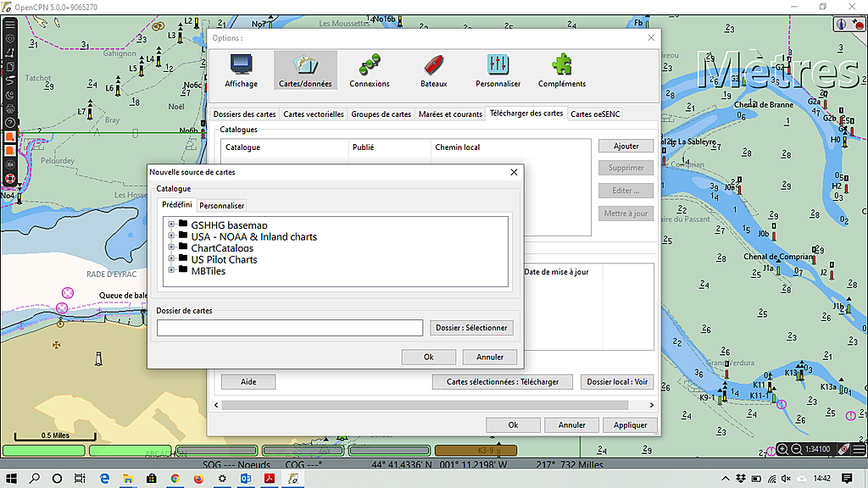Click the horizontal scrollbar in Options
The height and width of the screenshot is (488, 868).
coord(425,405)
